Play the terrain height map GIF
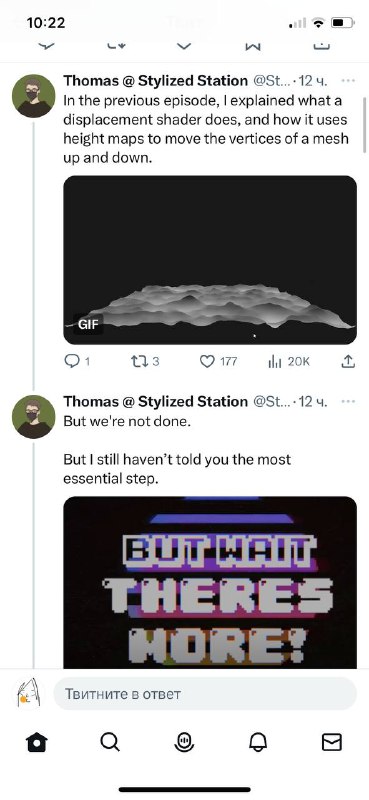This screenshot has width=369, height=800. coord(210,260)
